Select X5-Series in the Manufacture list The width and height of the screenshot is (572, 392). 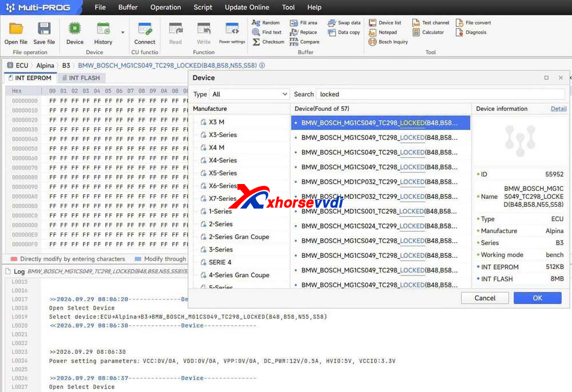click(x=223, y=173)
